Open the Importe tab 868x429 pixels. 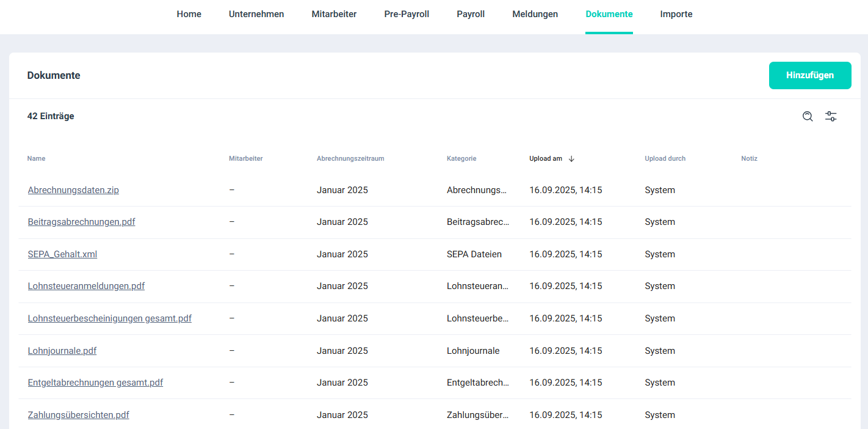[676, 14]
